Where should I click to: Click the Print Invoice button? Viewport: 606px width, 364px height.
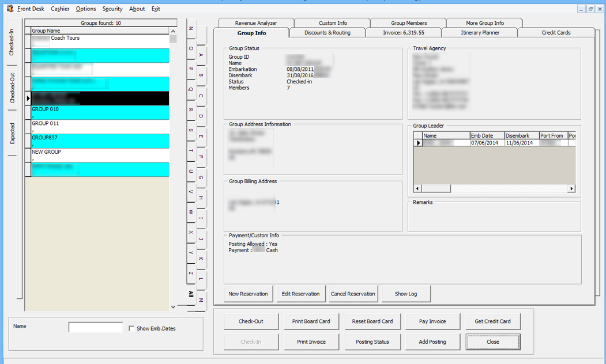coord(311,342)
